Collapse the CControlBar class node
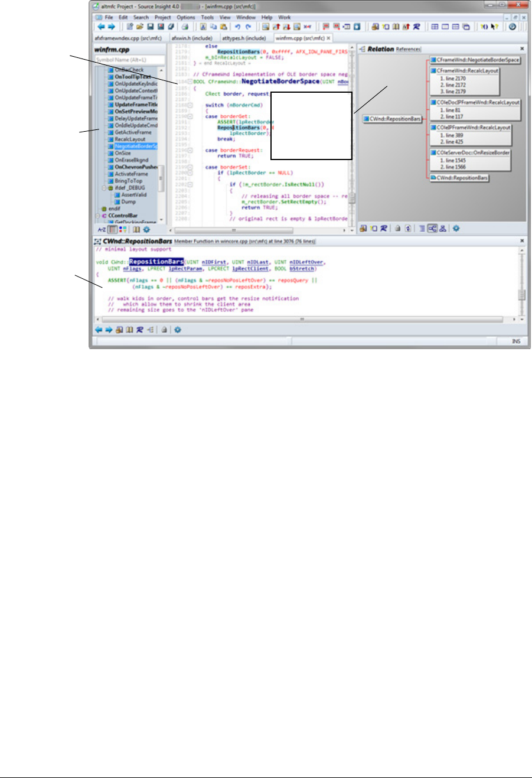This screenshot has width=532, height=778. point(98,216)
